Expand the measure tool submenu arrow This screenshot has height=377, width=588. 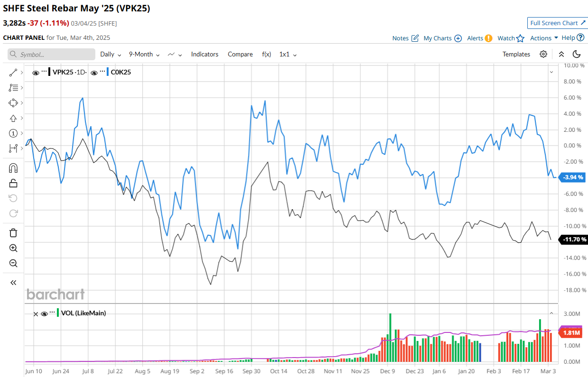tap(22, 148)
